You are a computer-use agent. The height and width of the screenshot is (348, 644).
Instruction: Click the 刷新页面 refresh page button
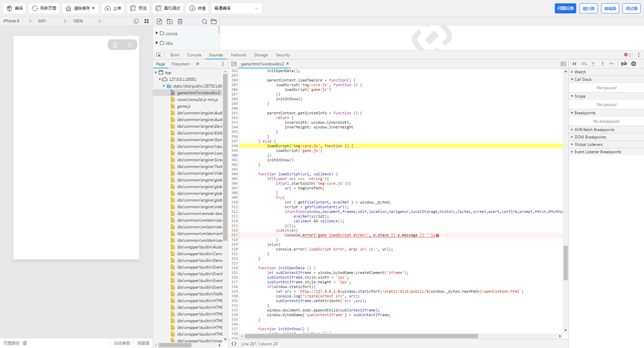[x=44, y=8]
